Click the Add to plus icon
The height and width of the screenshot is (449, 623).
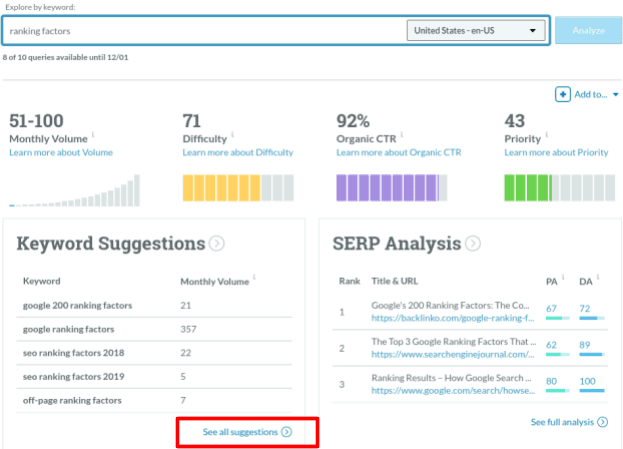pos(563,94)
